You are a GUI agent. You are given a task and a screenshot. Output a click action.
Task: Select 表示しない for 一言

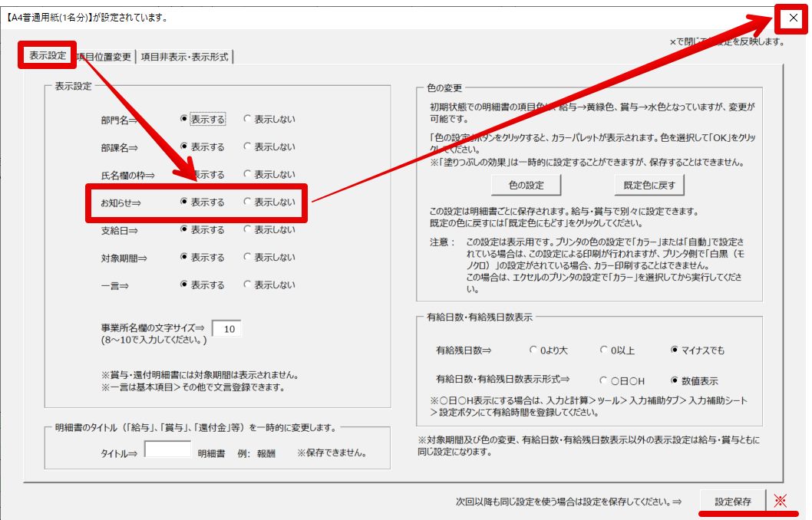pyautogui.click(x=248, y=285)
